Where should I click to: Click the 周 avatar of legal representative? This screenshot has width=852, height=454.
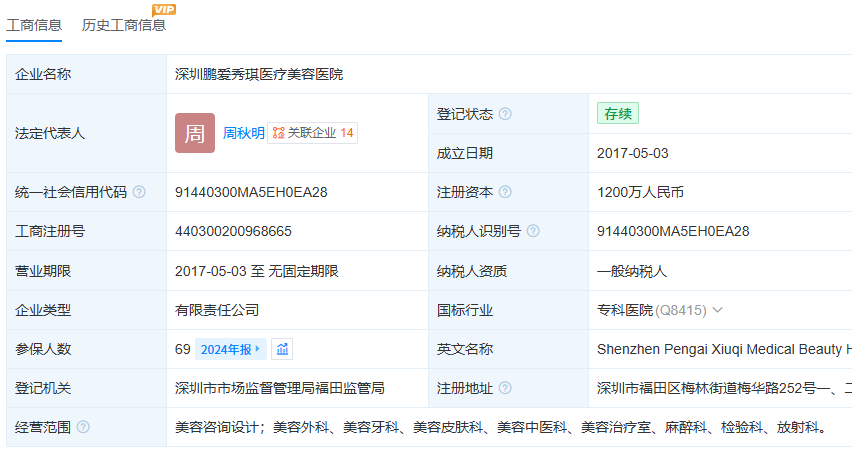tap(194, 133)
